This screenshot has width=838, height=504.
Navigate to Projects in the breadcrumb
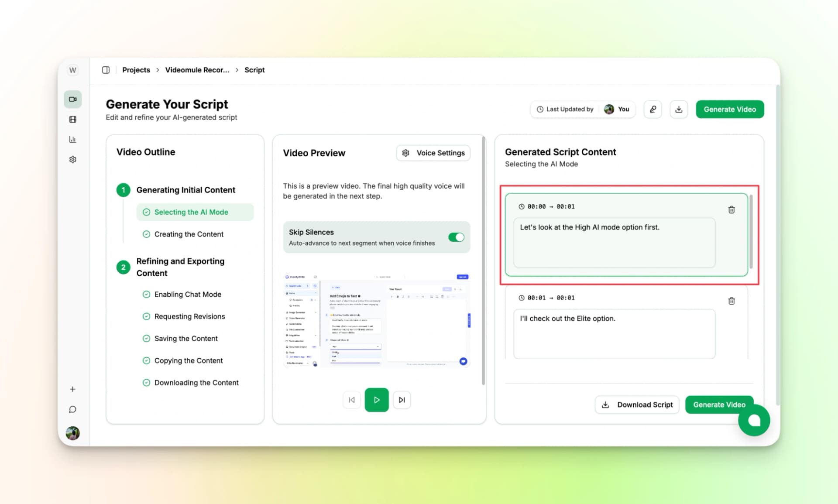[x=136, y=69]
